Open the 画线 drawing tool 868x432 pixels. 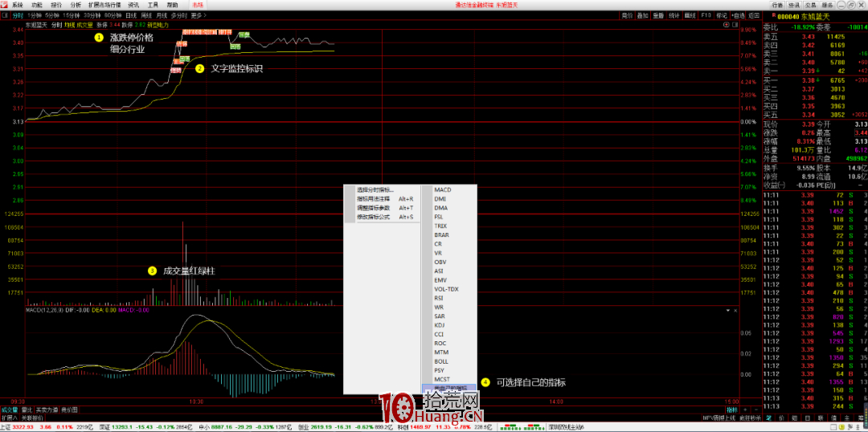pyautogui.click(x=690, y=15)
